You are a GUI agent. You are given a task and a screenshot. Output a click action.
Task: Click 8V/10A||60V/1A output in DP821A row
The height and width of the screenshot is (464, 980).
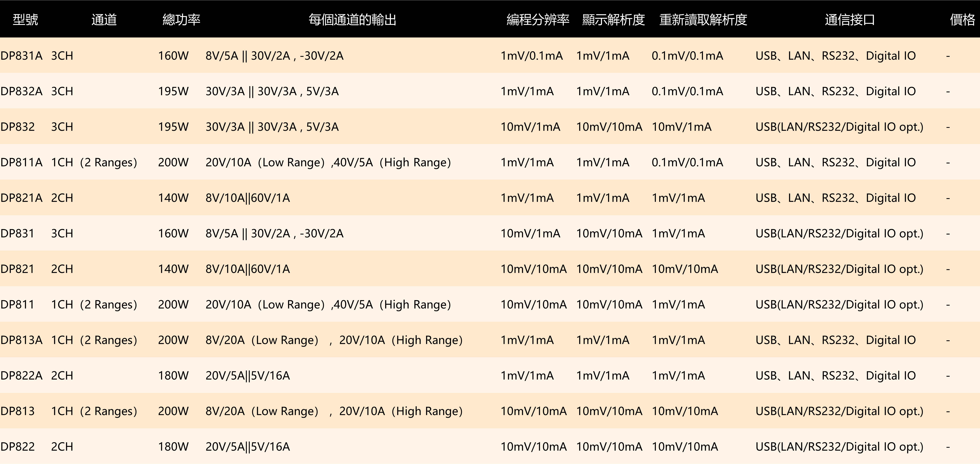(x=248, y=198)
